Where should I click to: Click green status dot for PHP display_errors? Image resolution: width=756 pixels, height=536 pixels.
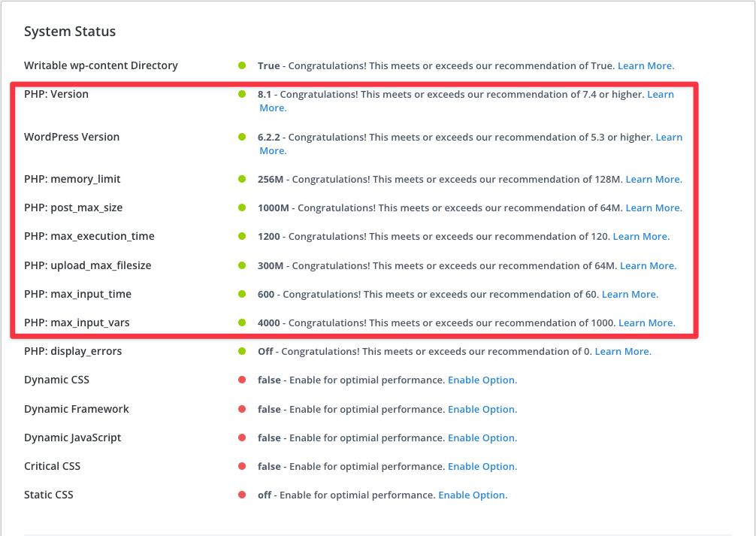(242, 352)
